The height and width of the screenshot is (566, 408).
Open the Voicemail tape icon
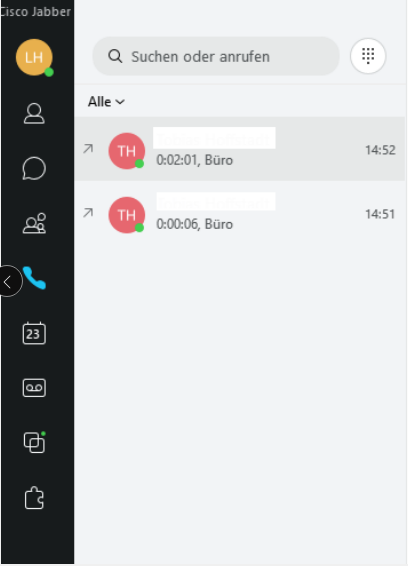tap(34, 388)
